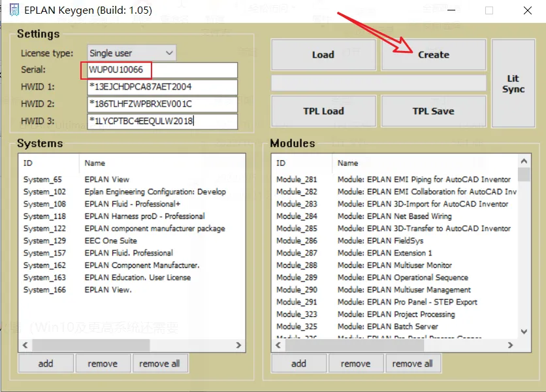The image size is (546, 392).
Task: Select Module_285 3D-Transfer row
Action: 395,229
